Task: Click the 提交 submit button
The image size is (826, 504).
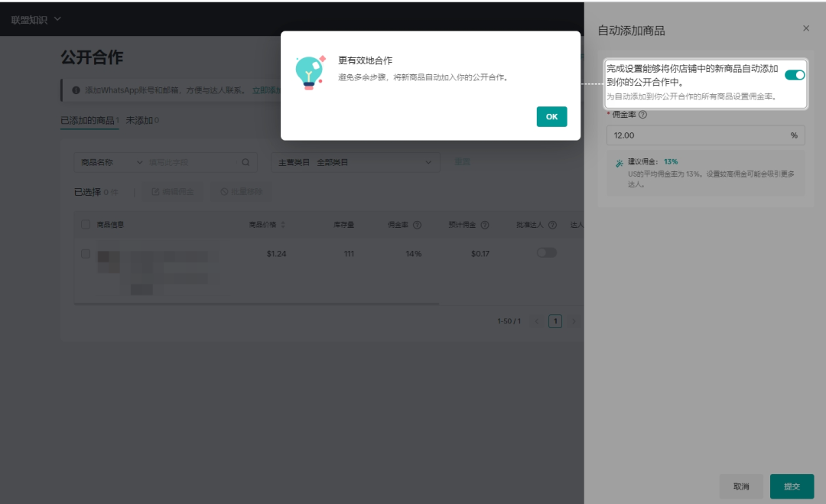Action: [x=792, y=486]
